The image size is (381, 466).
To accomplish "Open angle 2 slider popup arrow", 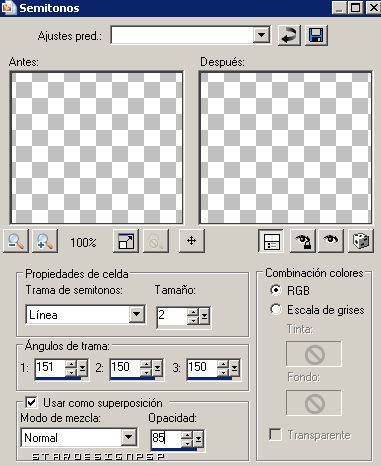I will [157, 368].
